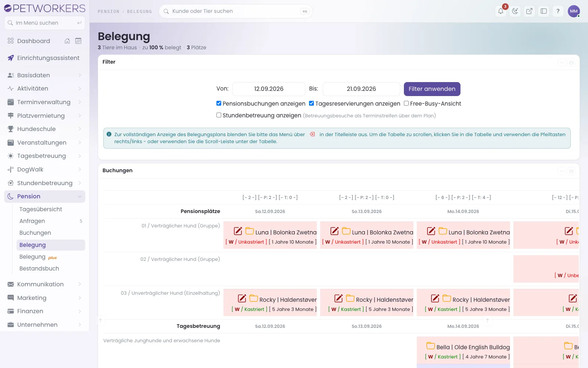This screenshot has height=368, width=588.
Task: Open the help question mark
Action: pos(558,11)
